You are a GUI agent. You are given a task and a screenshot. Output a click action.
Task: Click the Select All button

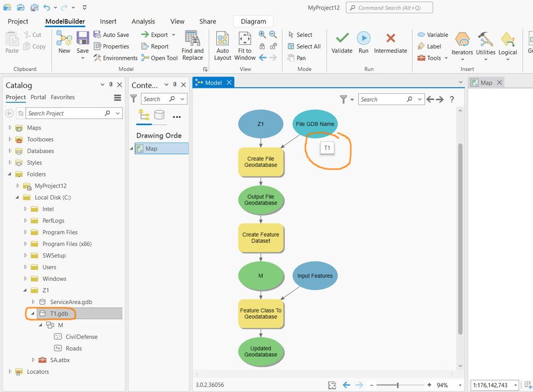coord(304,46)
